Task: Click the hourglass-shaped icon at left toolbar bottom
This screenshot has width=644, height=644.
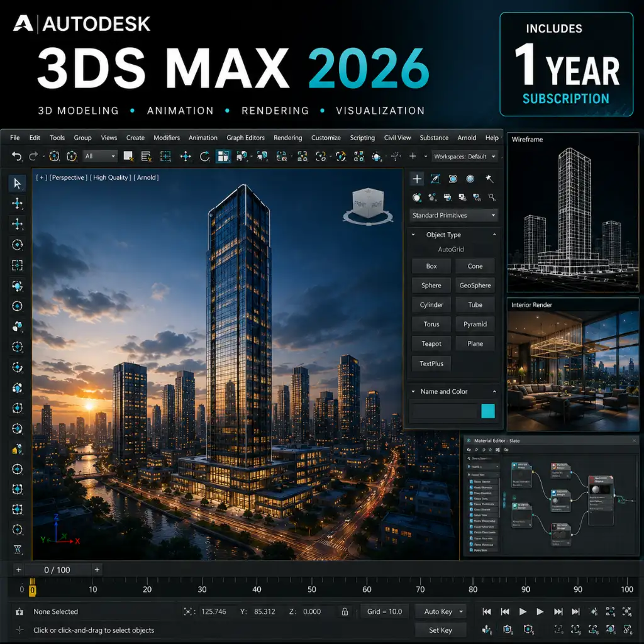Action: tap(17, 550)
